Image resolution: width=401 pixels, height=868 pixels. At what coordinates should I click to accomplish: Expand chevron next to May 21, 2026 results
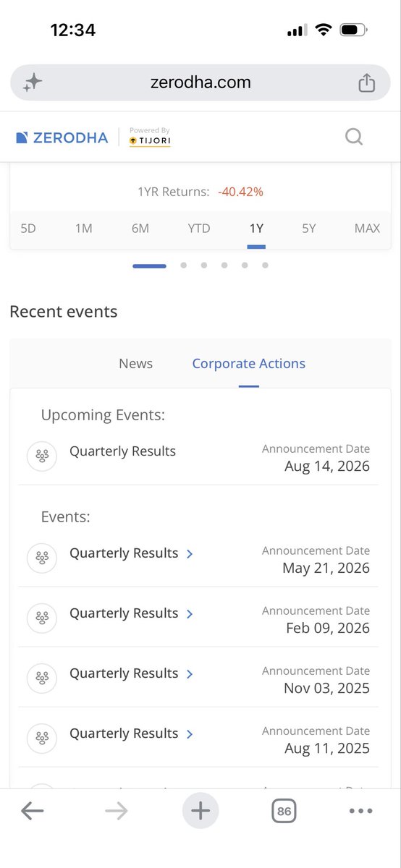pos(190,554)
